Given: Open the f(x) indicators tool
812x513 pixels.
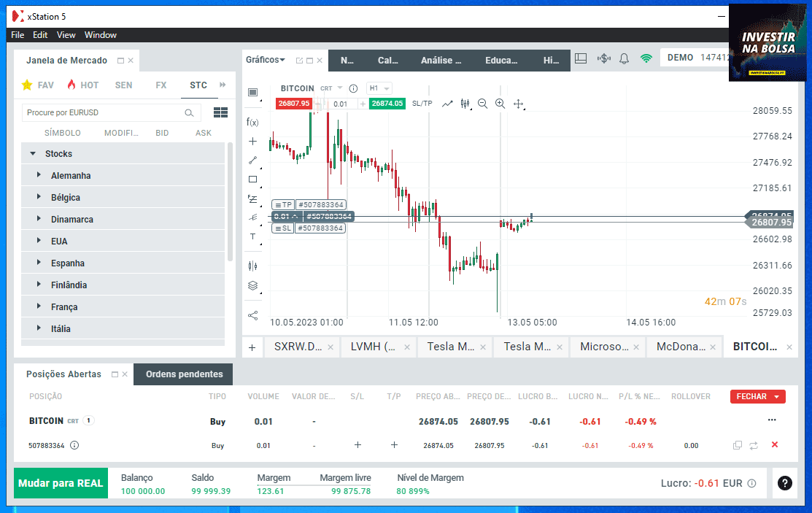Looking at the screenshot, I should pyautogui.click(x=252, y=122).
